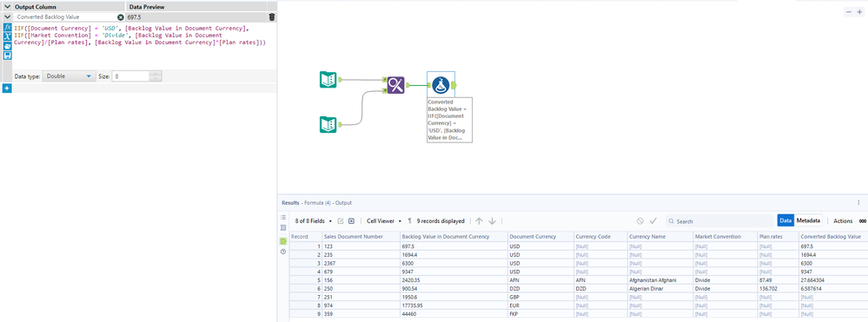Click the Formula tool output anchor
This screenshot has height=322, width=868.
tap(454, 85)
